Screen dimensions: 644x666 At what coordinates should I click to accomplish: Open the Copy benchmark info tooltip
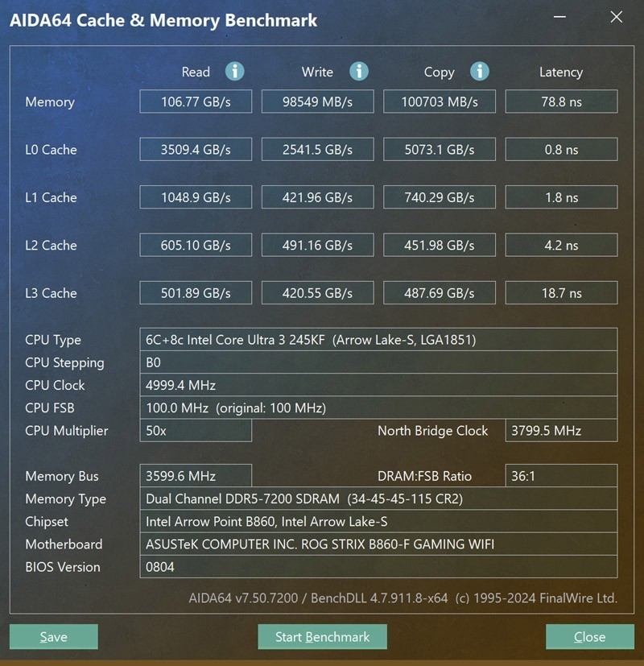[x=480, y=72]
